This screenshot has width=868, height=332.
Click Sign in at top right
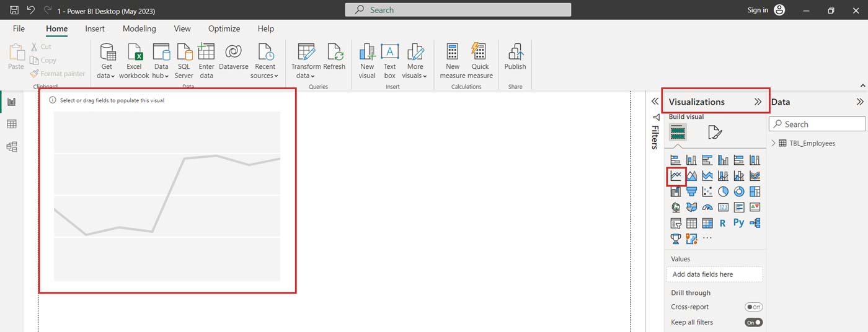pyautogui.click(x=758, y=10)
